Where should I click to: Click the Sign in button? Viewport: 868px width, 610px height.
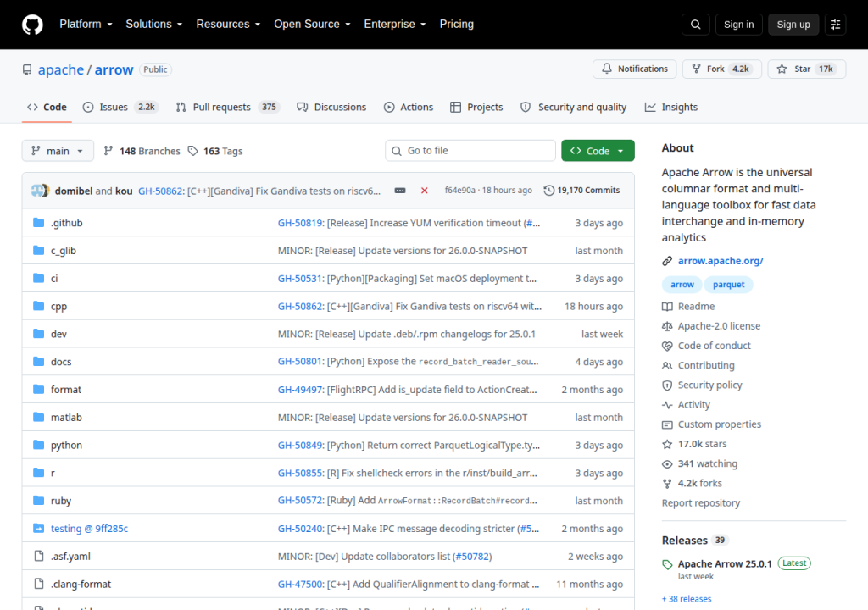tap(738, 25)
